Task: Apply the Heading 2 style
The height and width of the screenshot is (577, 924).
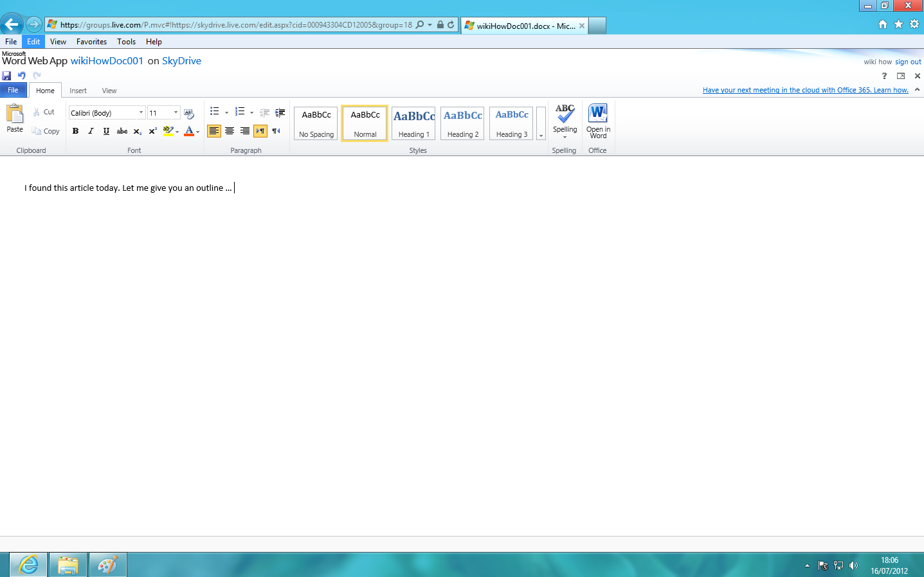Action: click(462, 123)
